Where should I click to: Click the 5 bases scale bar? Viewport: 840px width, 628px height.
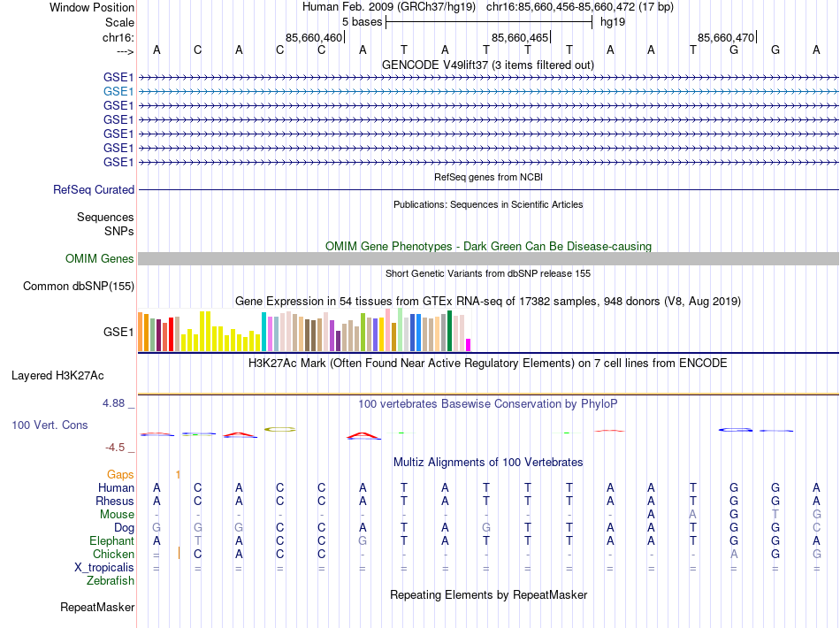tap(489, 22)
